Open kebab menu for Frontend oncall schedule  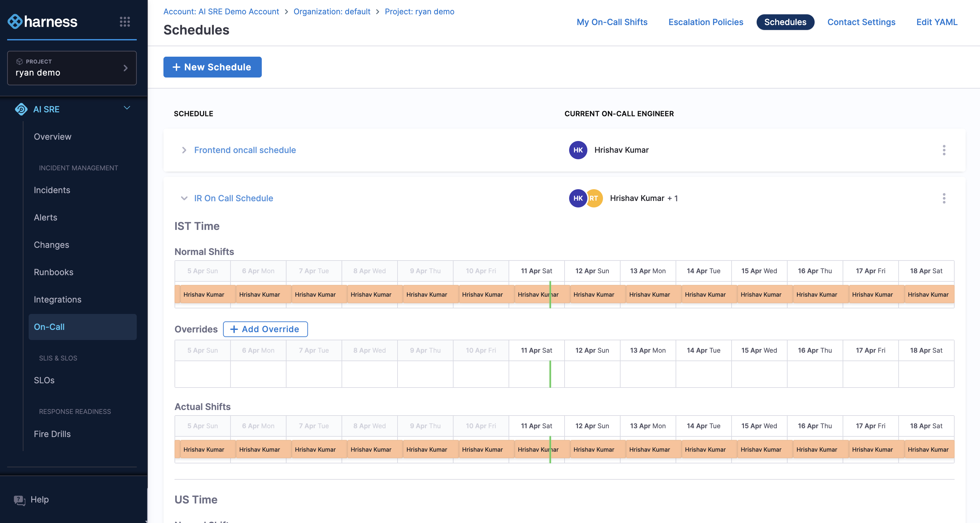[944, 150]
